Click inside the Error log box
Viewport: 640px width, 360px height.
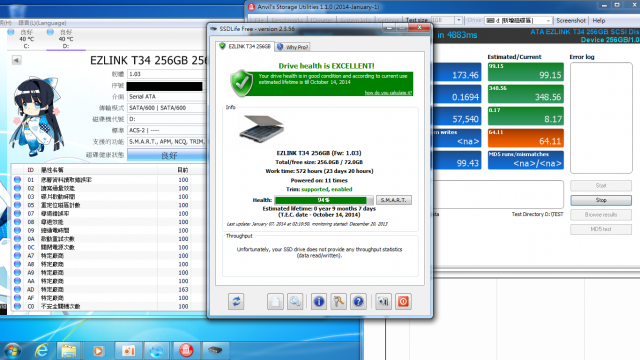click(x=601, y=118)
